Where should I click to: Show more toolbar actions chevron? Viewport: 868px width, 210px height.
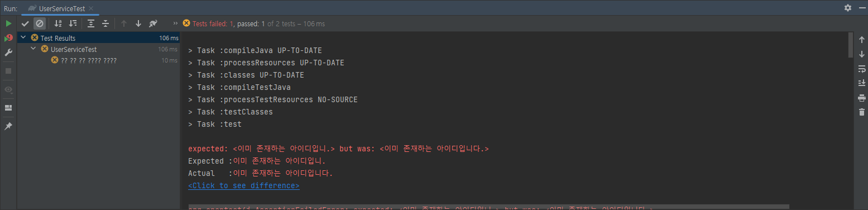tap(175, 23)
